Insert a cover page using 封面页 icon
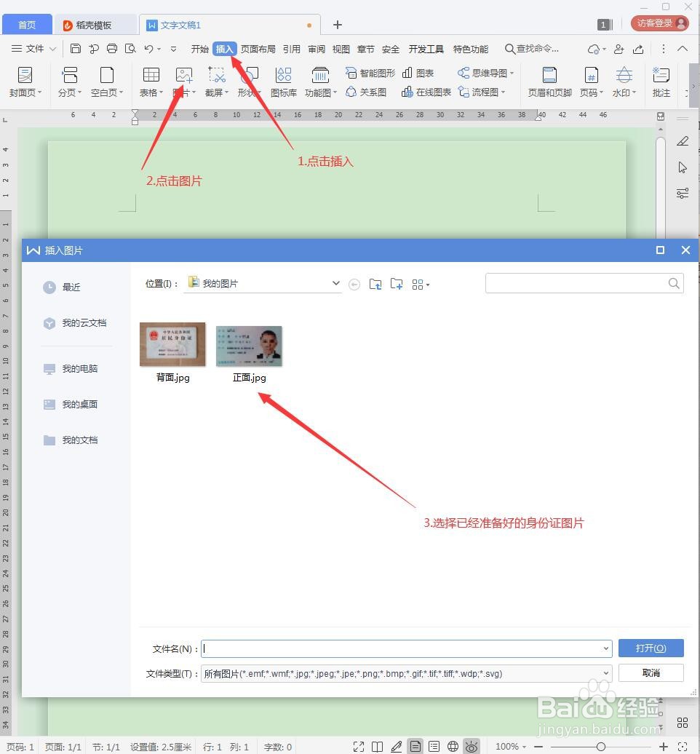This screenshot has height=754, width=700. [x=25, y=80]
